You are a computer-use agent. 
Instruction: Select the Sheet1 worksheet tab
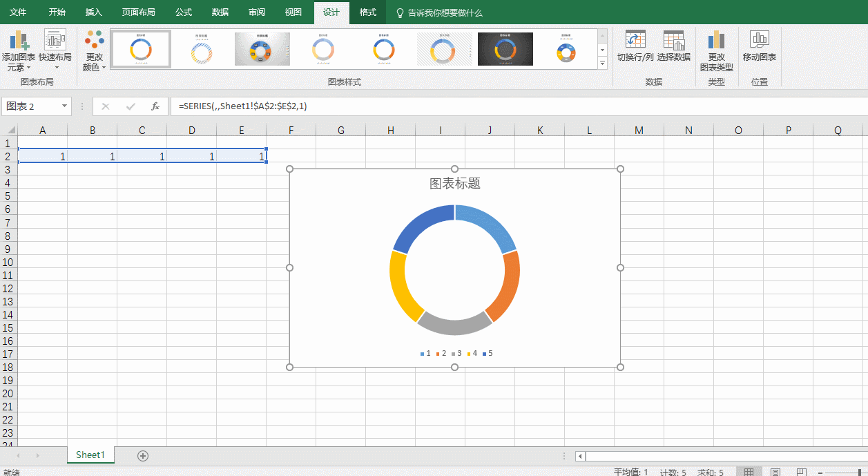[90, 455]
